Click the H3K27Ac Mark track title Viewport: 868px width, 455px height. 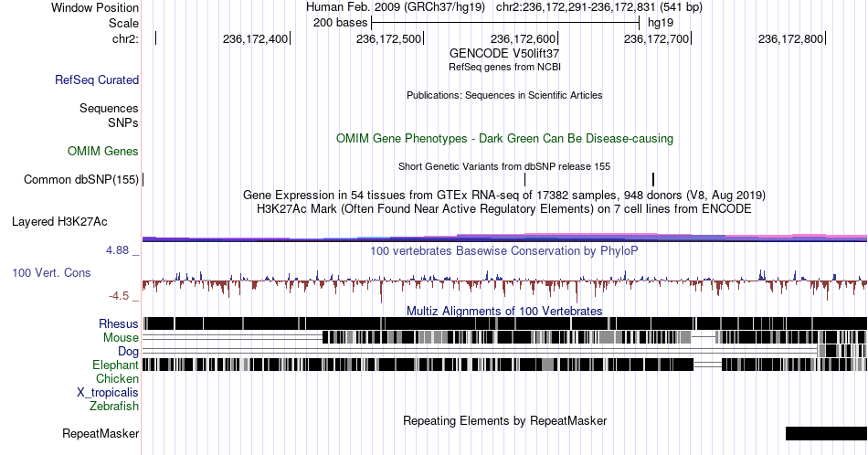pyautogui.click(x=504, y=208)
